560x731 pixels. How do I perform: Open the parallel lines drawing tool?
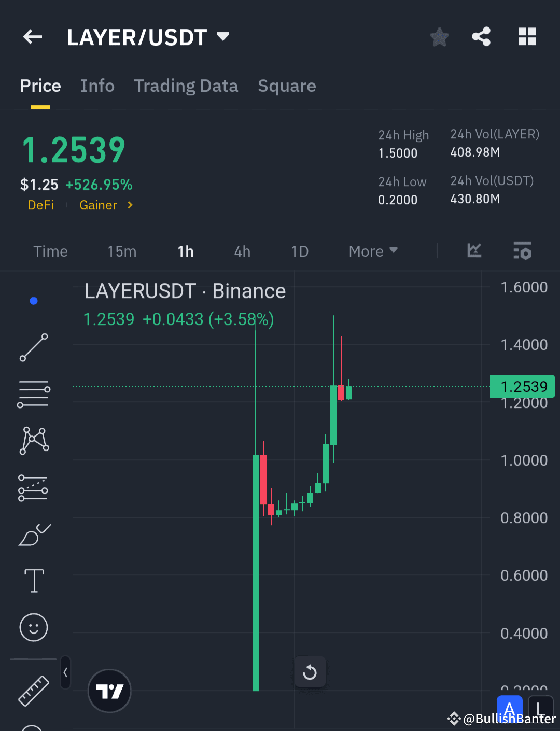coord(33,394)
